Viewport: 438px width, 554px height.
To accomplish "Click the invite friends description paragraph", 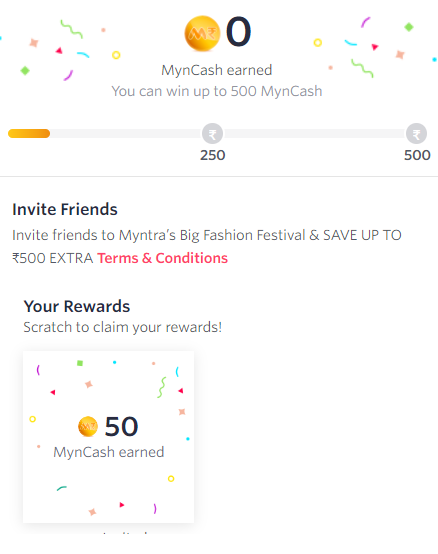I will tap(207, 247).
